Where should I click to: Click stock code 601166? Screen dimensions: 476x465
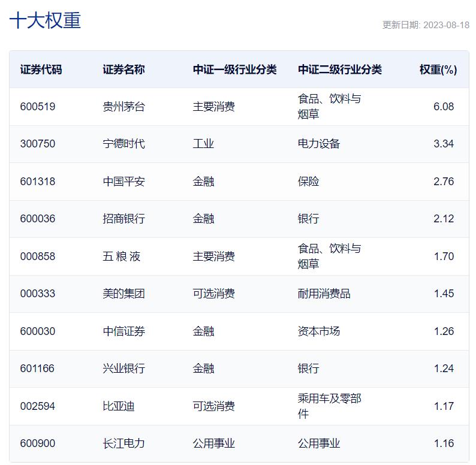pyautogui.click(x=37, y=369)
